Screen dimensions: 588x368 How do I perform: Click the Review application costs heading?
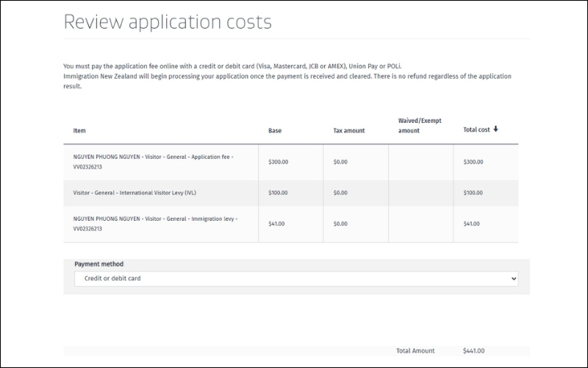168,22
